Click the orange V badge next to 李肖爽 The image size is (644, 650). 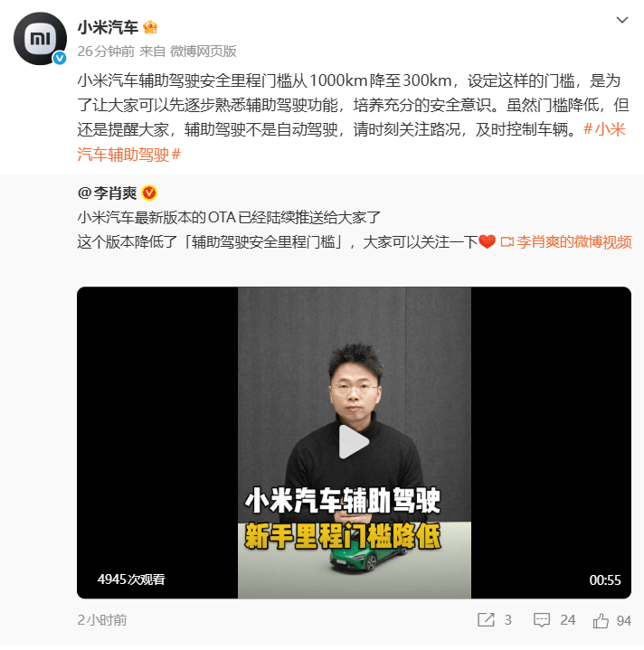point(149,193)
